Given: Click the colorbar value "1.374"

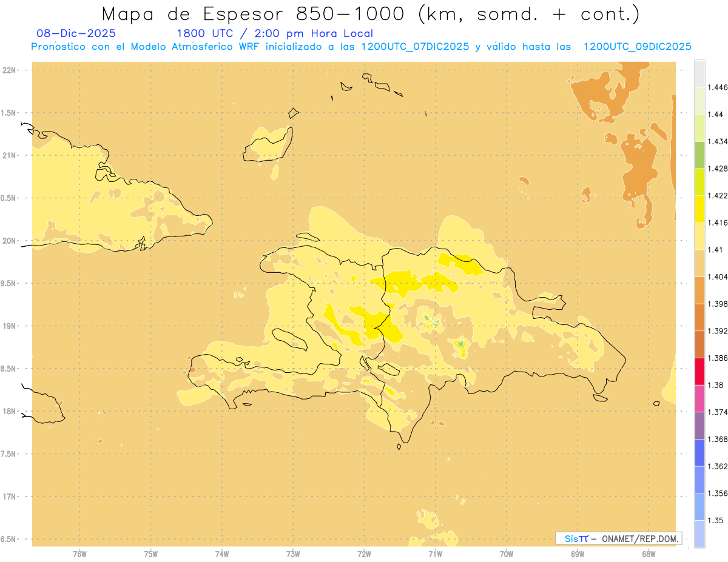Looking at the screenshot, I should pyautogui.click(x=718, y=412).
